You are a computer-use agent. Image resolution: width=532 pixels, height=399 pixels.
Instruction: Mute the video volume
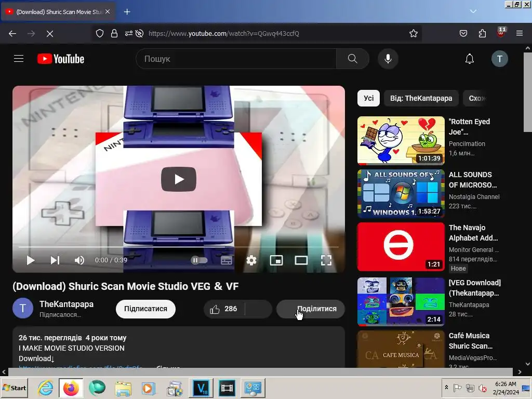[79, 260]
